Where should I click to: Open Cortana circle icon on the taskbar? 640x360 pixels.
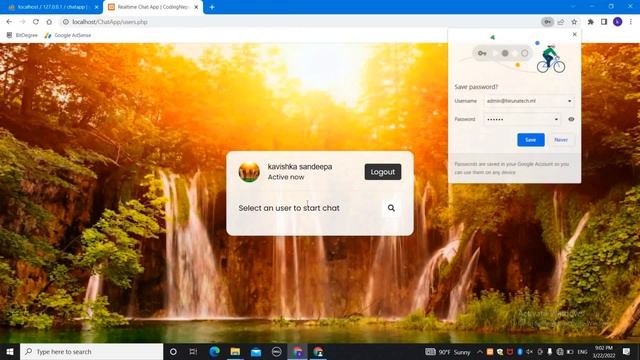click(173, 351)
